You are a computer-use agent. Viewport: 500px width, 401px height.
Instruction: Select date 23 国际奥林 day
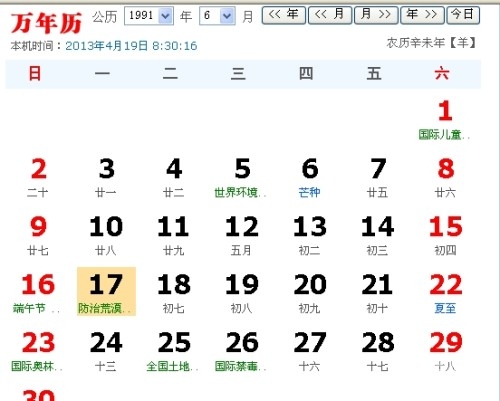coord(37,352)
